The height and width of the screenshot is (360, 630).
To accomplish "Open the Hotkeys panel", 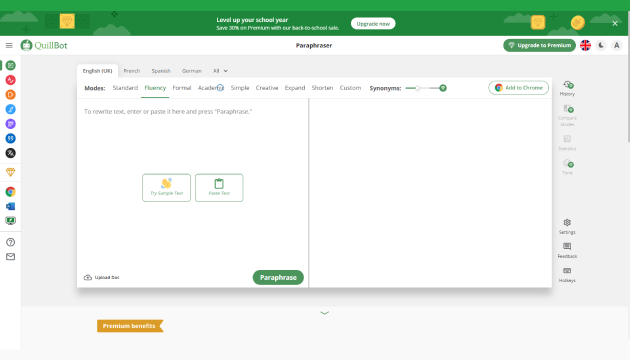I will 567,275.
